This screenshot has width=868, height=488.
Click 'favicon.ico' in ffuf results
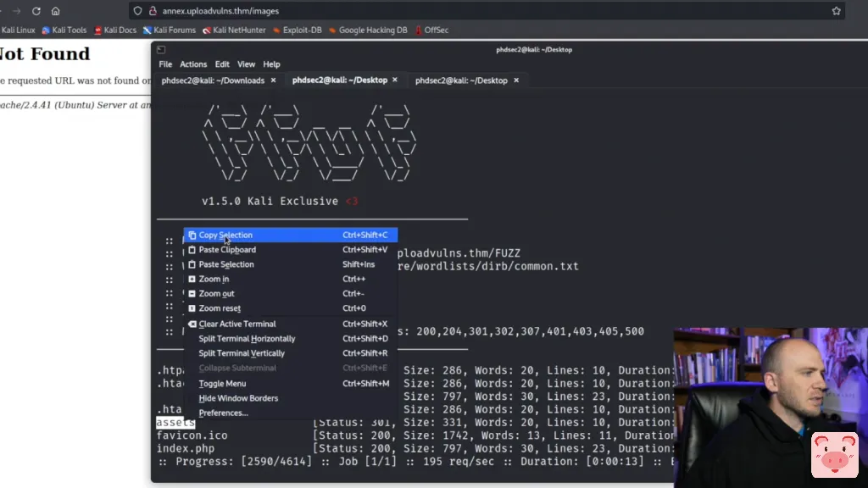tap(192, 435)
